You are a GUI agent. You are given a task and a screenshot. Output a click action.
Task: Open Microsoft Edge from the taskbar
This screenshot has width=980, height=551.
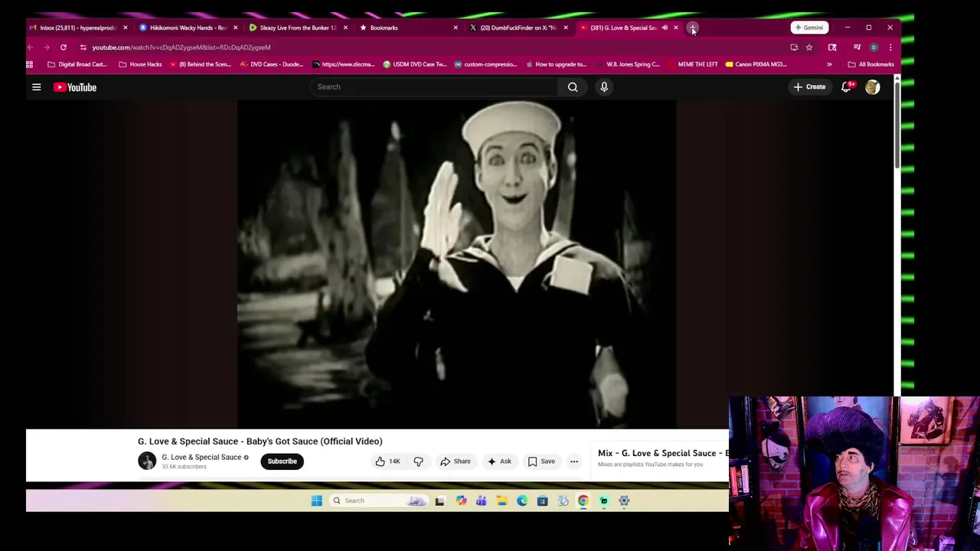coord(522,500)
